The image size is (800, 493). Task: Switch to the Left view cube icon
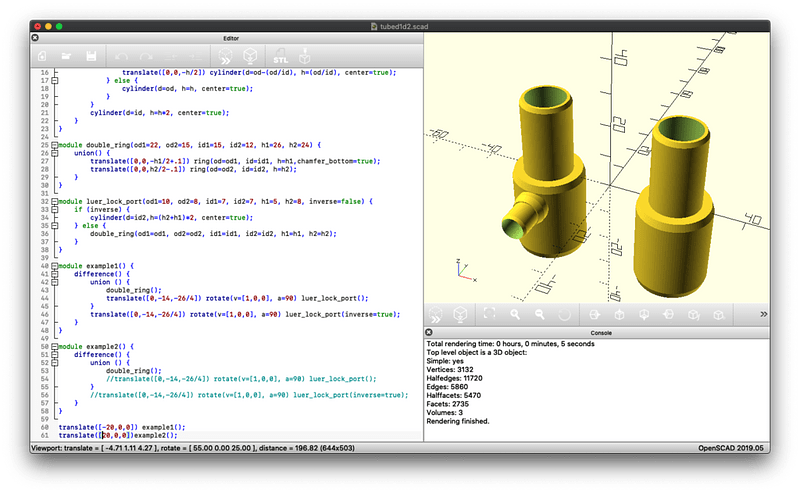click(x=668, y=314)
